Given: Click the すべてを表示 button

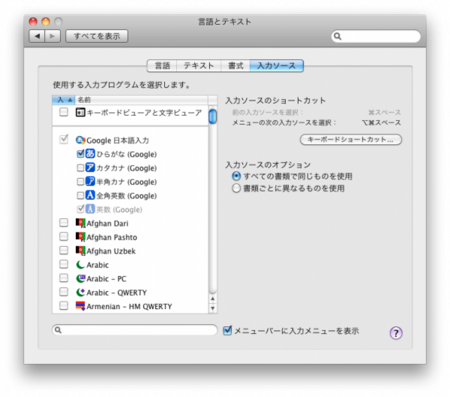Looking at the screenshot, I should (97, 36).
